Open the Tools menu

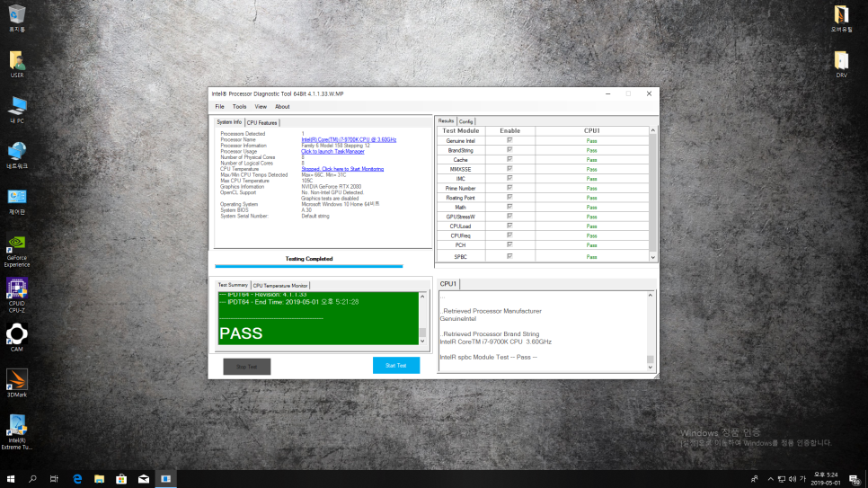coord(239,107)
